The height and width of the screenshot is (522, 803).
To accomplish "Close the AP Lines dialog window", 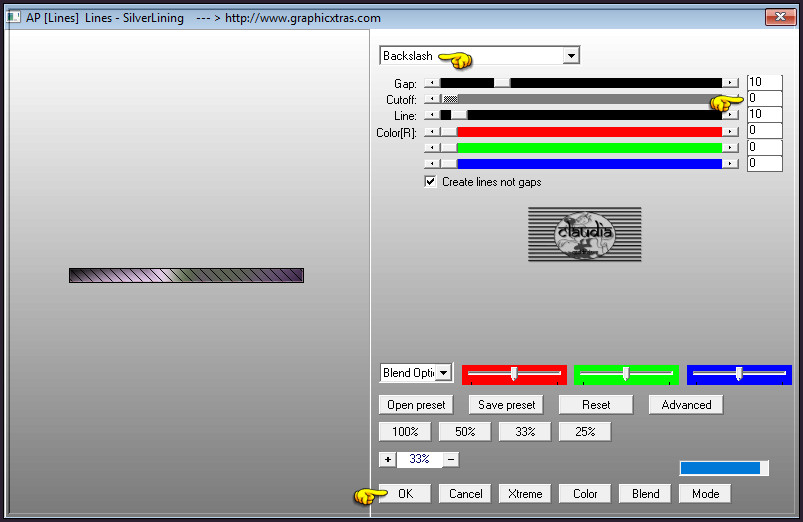I will tap(780, 16).
